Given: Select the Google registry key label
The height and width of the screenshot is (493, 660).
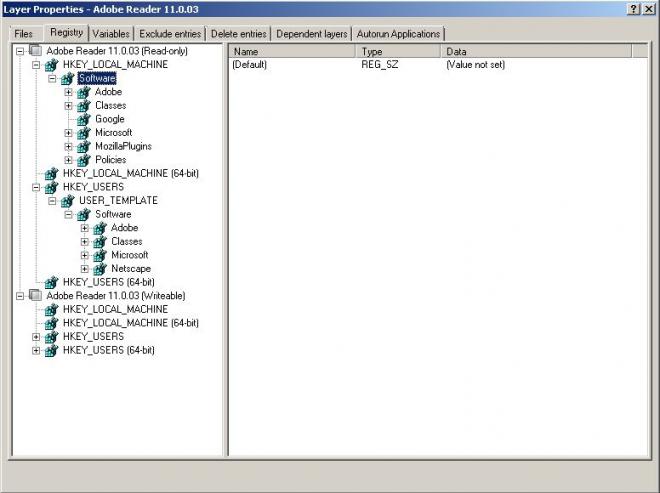Looking at the screenshot, I should tap(110, 119).
